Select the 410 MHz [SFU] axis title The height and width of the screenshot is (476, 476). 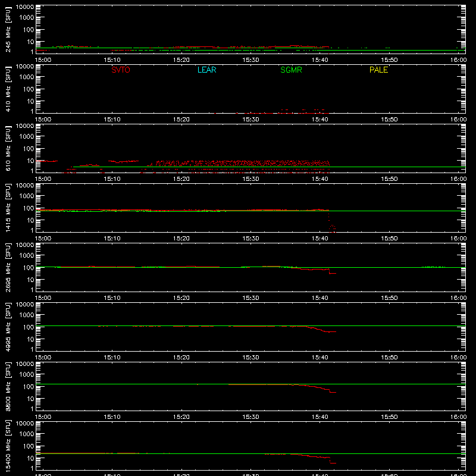tap(8, 89)
